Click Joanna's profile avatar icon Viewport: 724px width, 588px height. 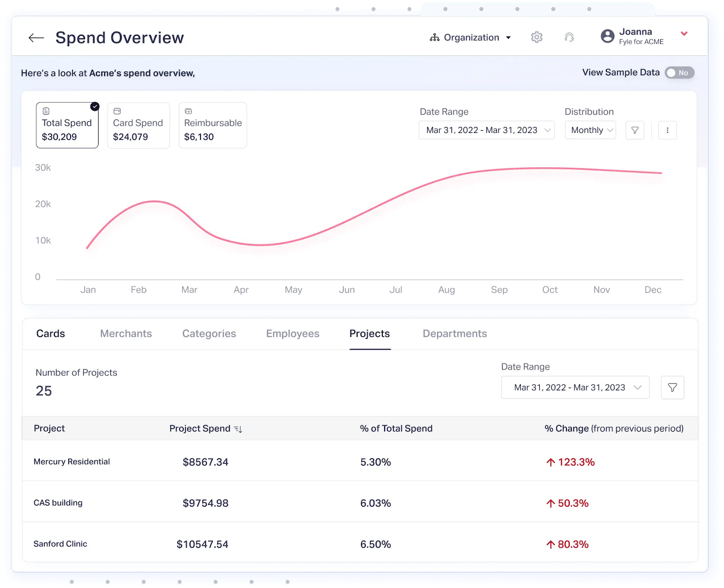click(x=607, y=36)
